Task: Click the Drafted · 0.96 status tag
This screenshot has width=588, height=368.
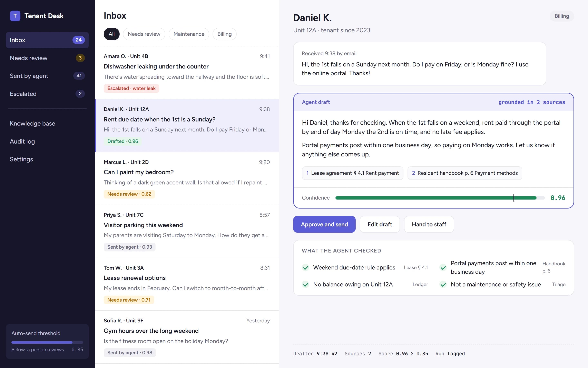Action: [123, 141]
